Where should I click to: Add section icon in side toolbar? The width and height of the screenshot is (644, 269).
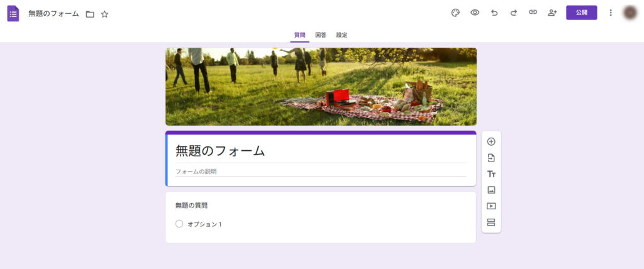pos(491,222)
